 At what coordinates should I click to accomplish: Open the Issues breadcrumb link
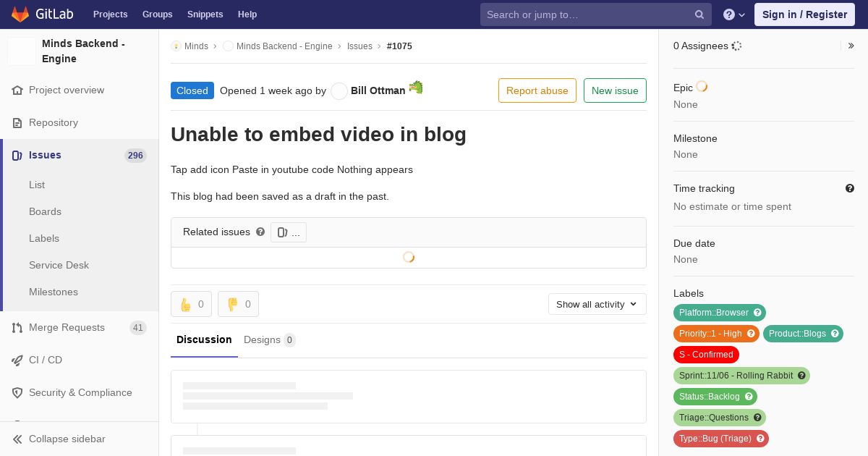tap(359, 46)
